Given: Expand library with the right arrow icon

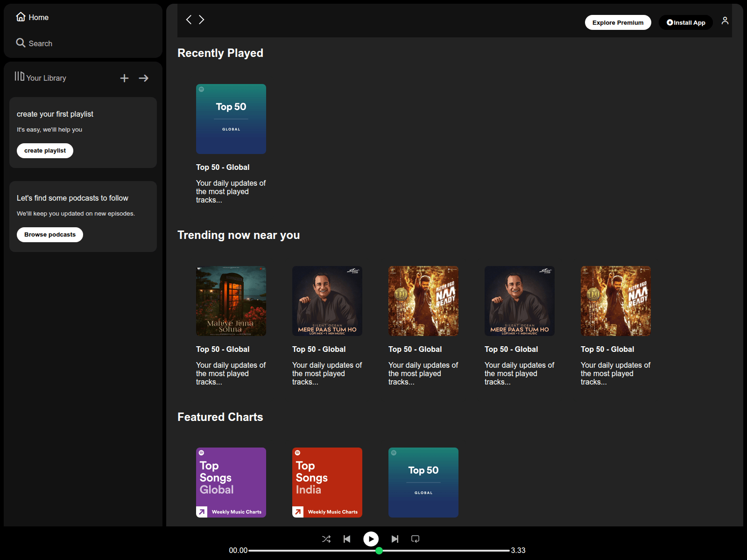Looking at the screenshot, I should (x=144, y=78).
